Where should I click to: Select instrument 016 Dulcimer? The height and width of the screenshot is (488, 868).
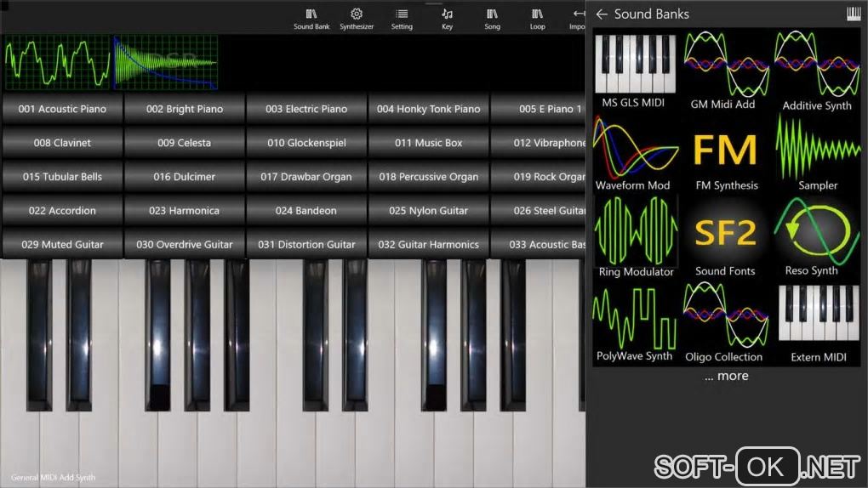pyautogui.click(x=185, y=177)
